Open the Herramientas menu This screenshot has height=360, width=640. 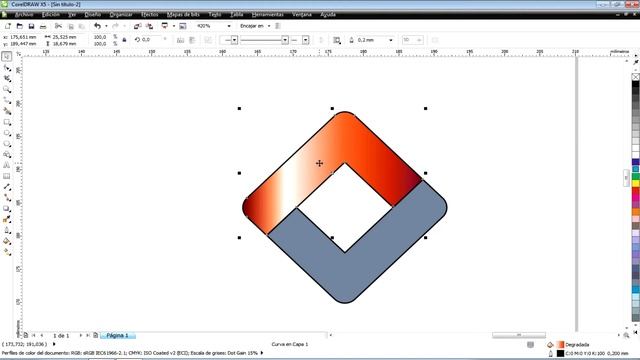point(267,14)
